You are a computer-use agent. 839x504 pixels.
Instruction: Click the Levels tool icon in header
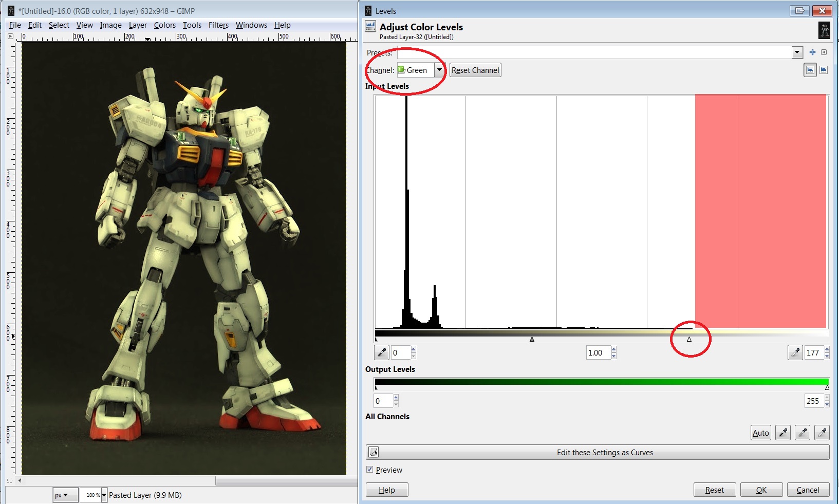click(x=370, y=27)
